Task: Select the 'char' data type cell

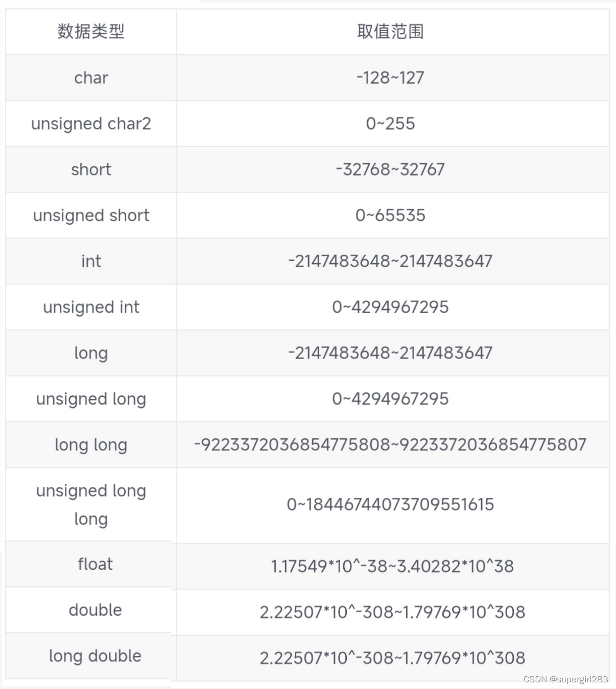Action: click(91, 78)
